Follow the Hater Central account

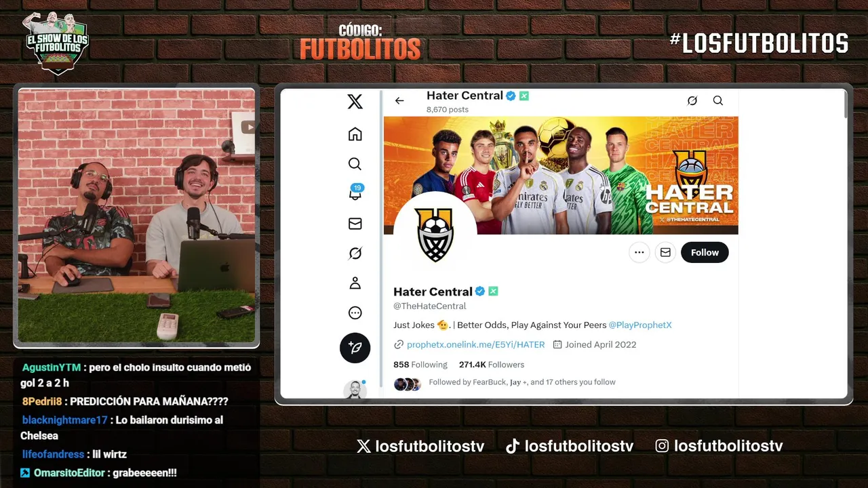(x=705, y=252)
